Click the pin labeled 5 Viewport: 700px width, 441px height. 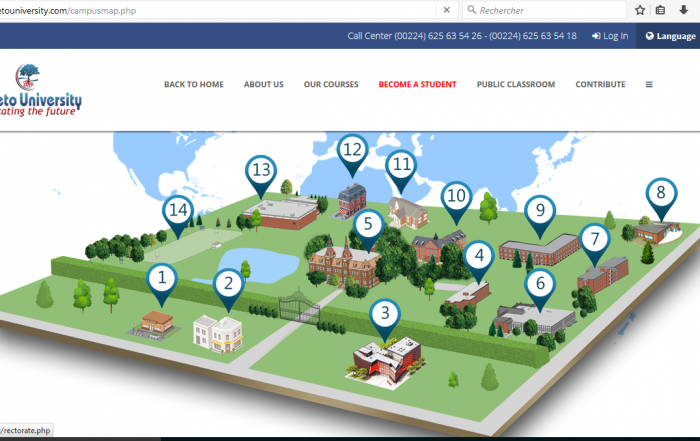(367, 226)
